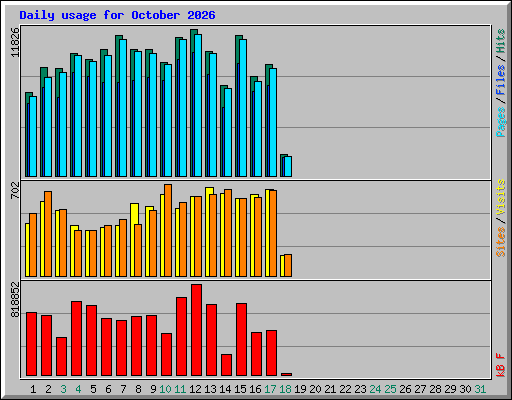Click the red KB bar for day 11

[x=182, y=336]
